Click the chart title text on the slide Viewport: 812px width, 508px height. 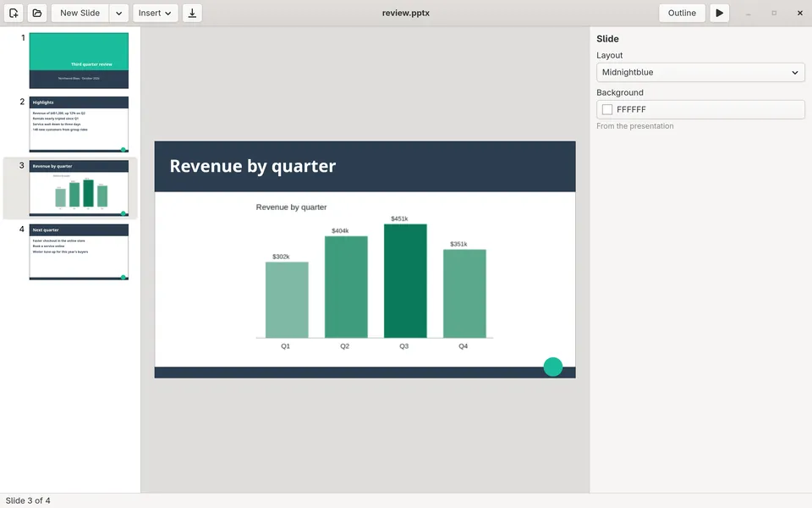[291, 207]
